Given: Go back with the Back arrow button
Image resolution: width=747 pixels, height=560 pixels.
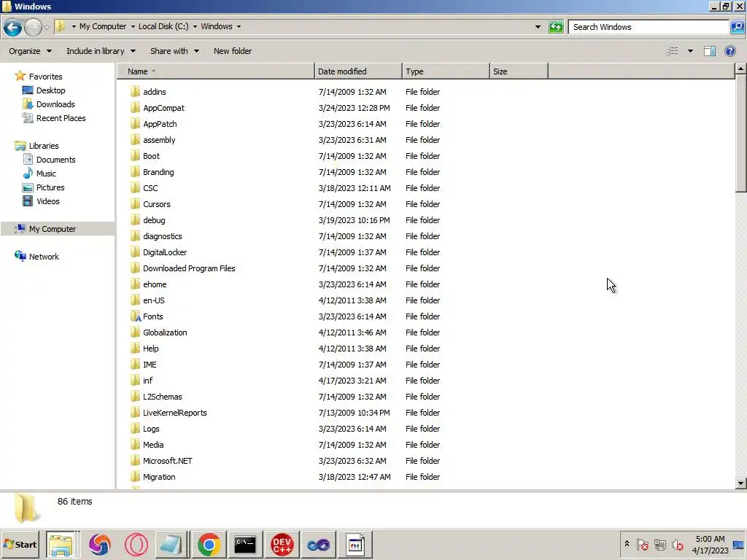Looking at the screenshot, I should (x=13, y=27).
